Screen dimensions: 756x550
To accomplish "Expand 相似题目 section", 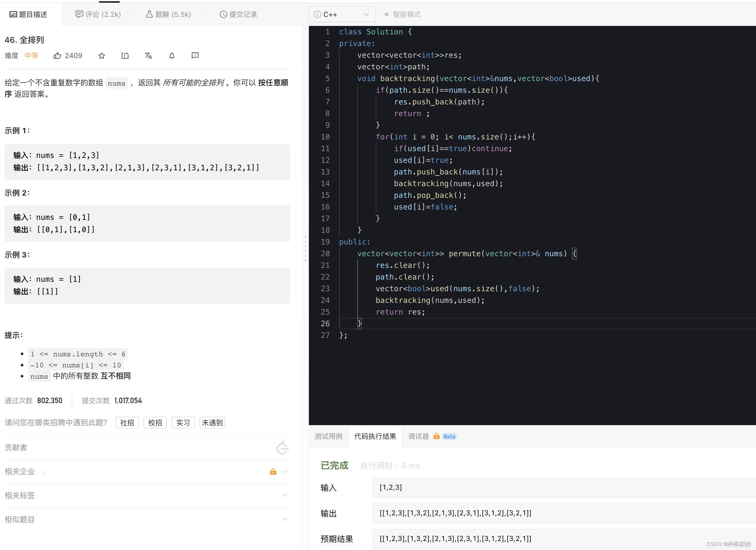I will [x=147, y=519].
